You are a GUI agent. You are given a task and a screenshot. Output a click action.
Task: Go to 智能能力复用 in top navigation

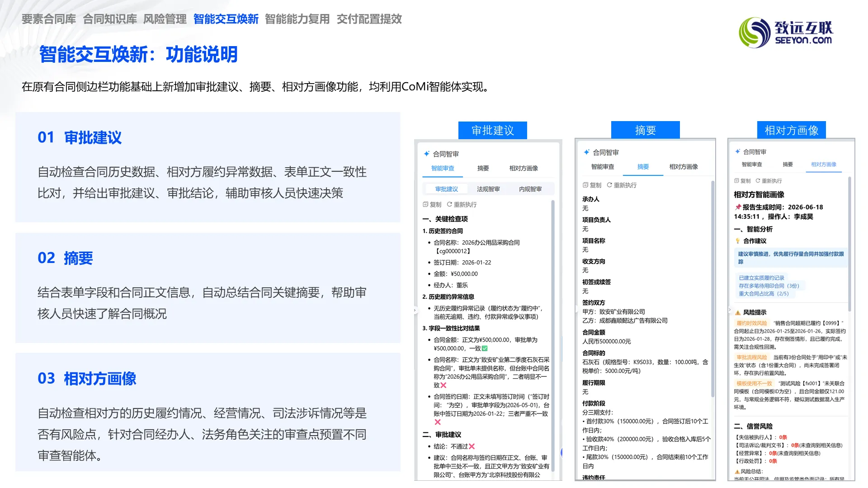pos(297,19)
